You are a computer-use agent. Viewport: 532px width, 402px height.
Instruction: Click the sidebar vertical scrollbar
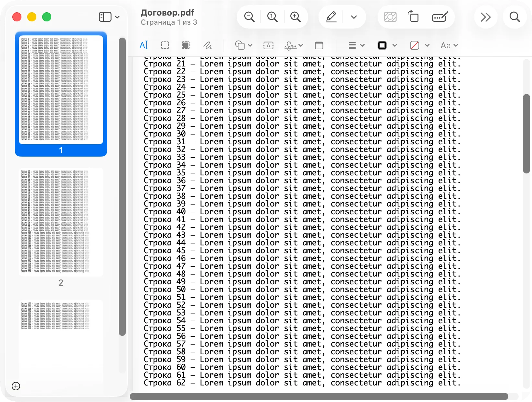point(122,186)
